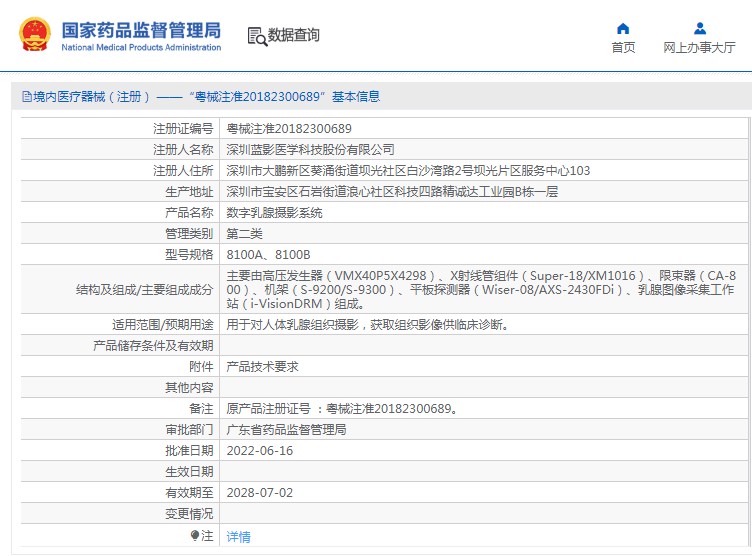Click the 结构及组成/主要组成成分 label
Viewport: 752px width, 556px height.
(144, 290)
